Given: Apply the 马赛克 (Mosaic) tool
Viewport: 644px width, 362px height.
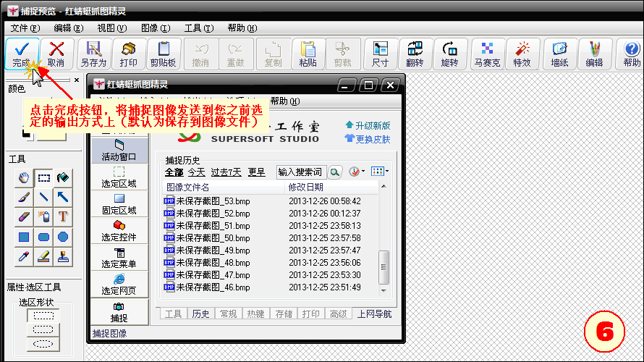Looking at the screenshot, I should click(x=487, y=54).
